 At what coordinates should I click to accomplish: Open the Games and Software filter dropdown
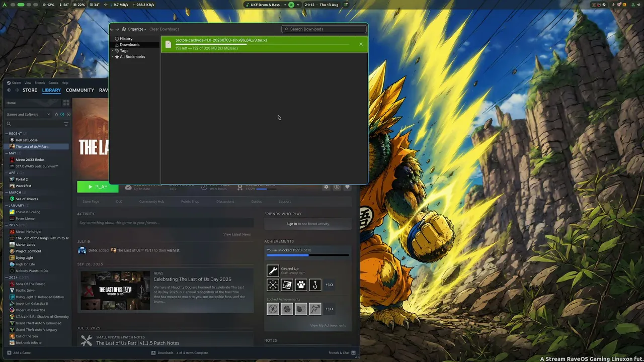28,115
